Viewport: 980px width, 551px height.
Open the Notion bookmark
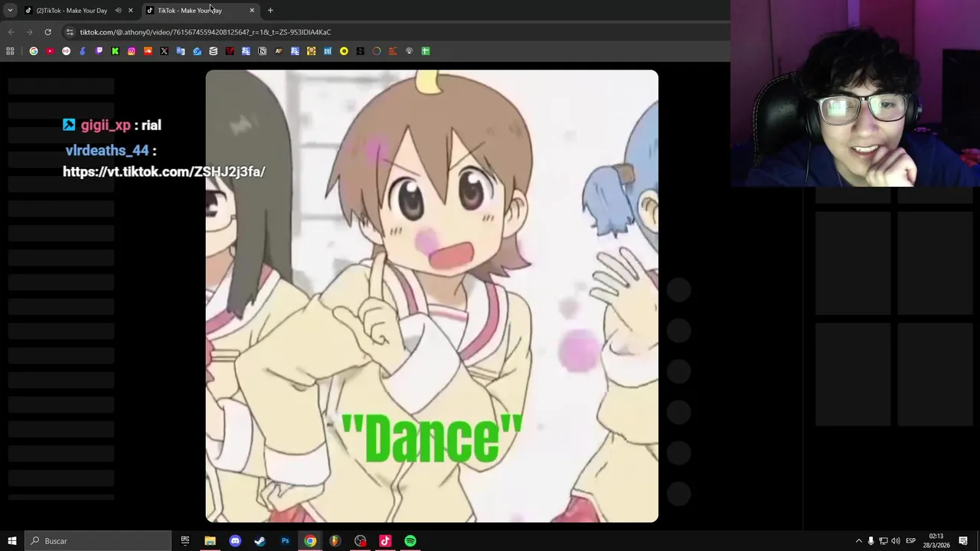point(263,51)
